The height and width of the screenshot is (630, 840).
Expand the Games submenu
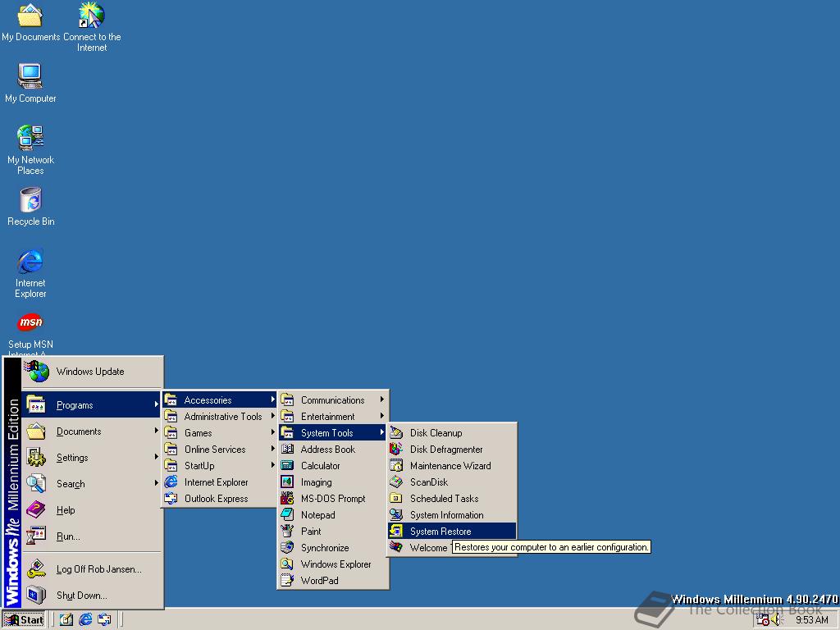coord(220,433)
